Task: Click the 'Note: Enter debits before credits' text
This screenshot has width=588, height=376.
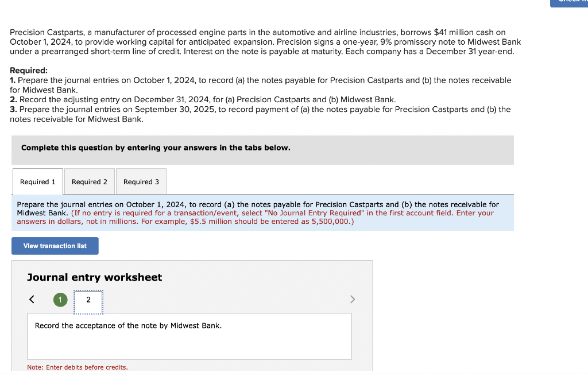Action: (78, 367)
